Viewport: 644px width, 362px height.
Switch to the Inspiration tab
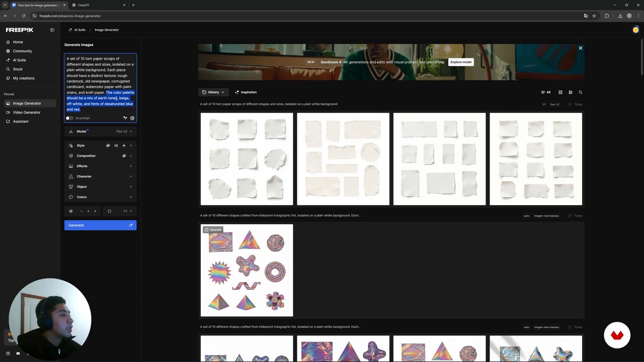click(246, 93)
